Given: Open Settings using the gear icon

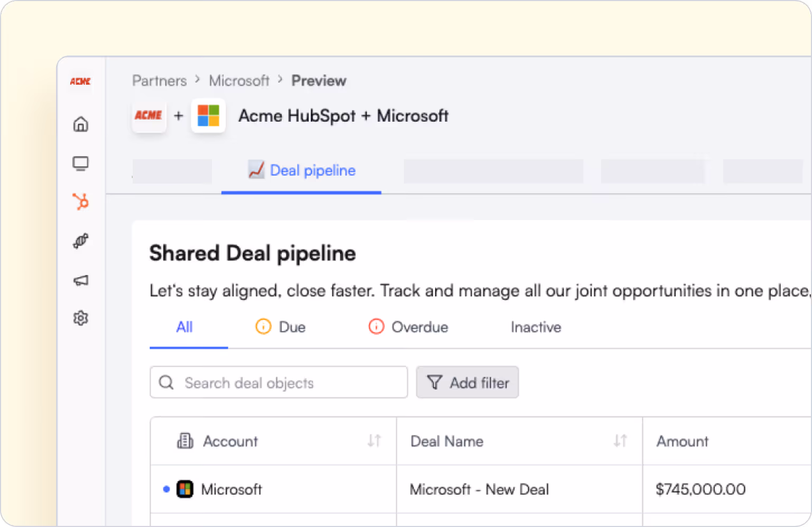Looking at the screenshot, I should click(80, 317).
